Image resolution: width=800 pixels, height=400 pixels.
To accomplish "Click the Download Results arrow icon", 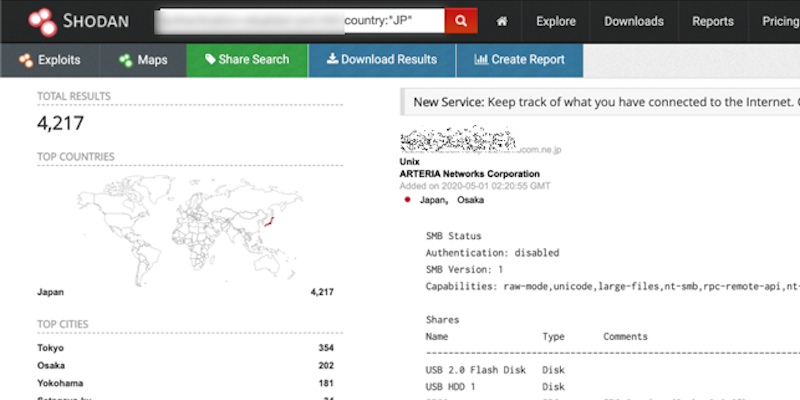I will point(333,59).
